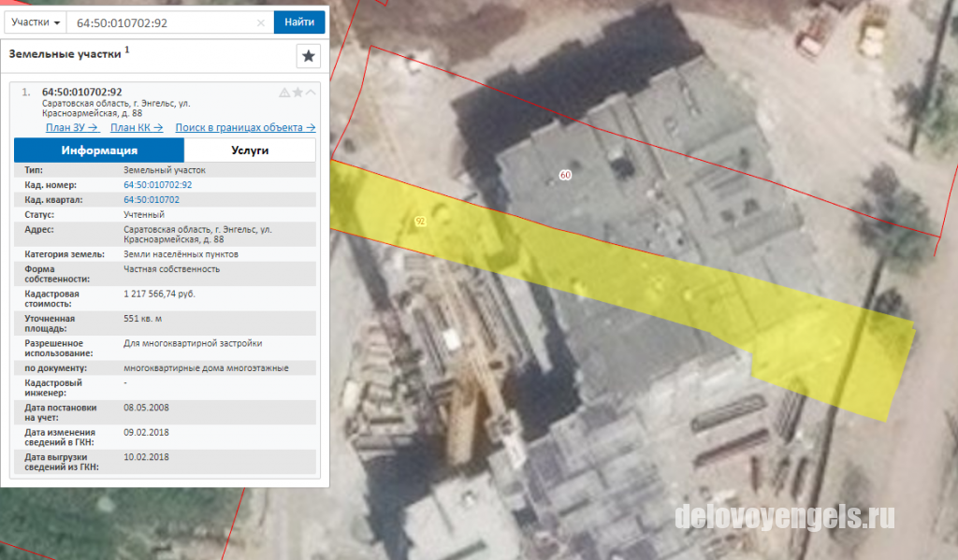Click the result title 64:50:010702:92
This screenshot has height=560, width=958.
82,93
